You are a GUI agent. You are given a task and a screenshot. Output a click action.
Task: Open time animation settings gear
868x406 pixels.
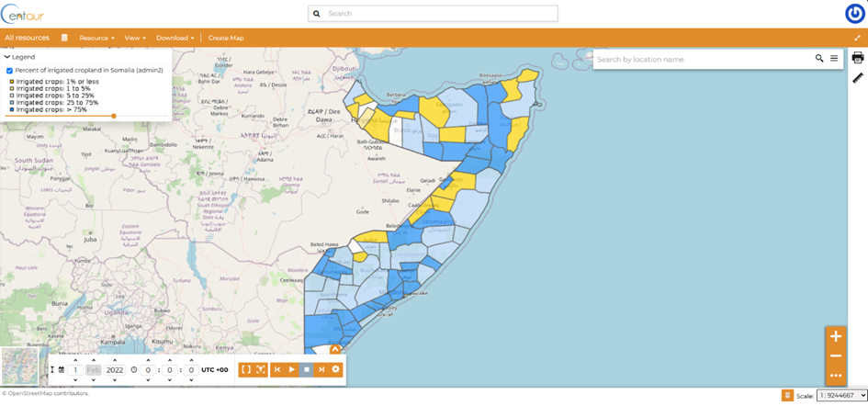(x=335, y=369)
